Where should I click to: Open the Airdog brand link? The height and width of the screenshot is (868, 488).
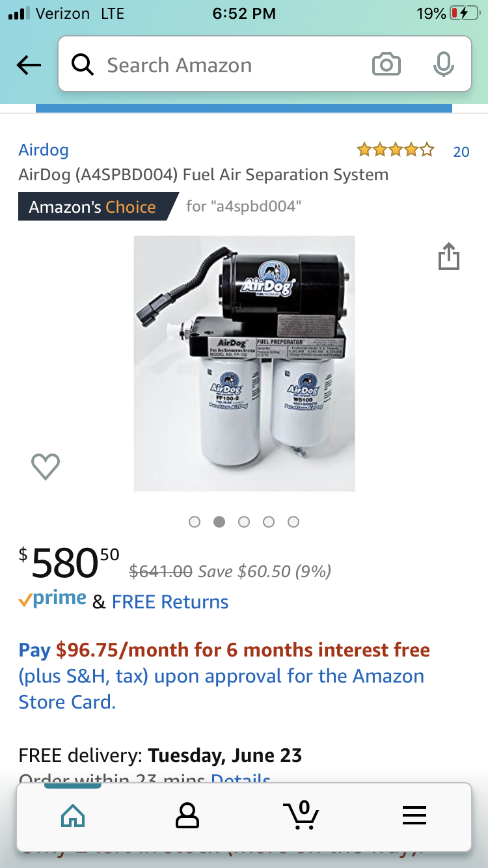(44, 150)
